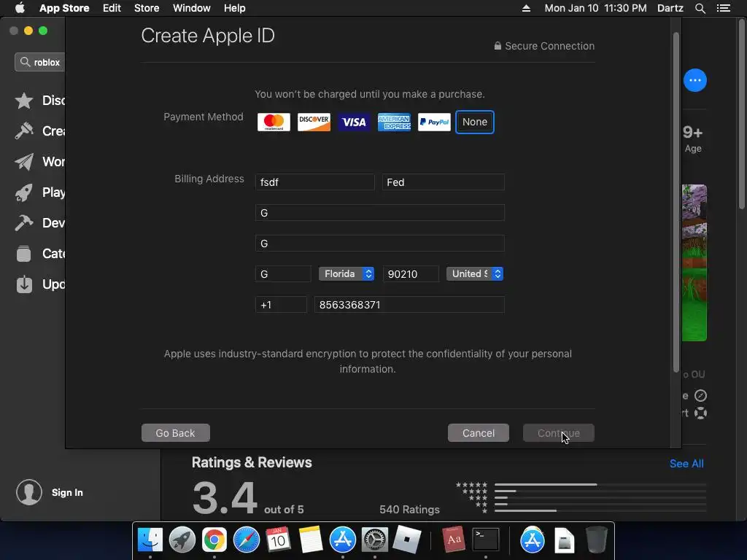Open the Apple menu
The width and height of the screenshot is (747, 560).
pyautogui.click(x=20, y=8)
